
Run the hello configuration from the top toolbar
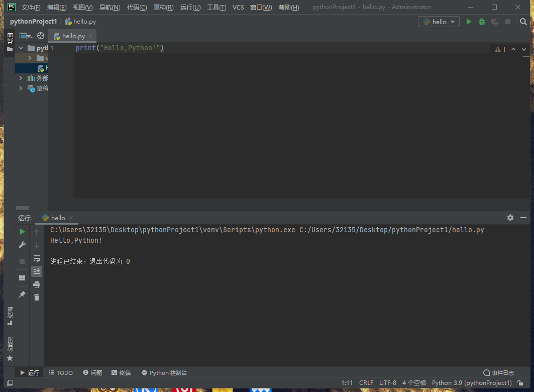tap(469, 22)
